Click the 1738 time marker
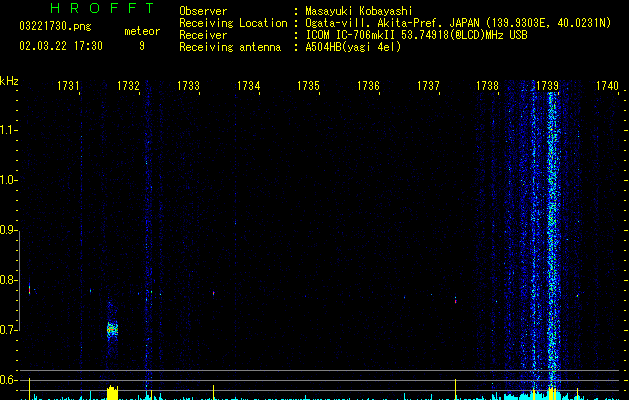The image size is (629, 400). tap(487, 86)
